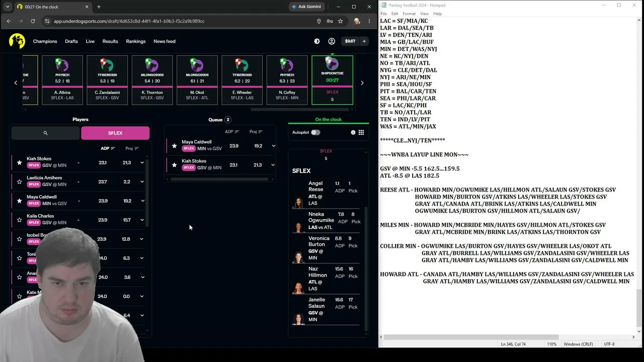Open the account profile icon
Screen dimensions: 644x362
[x=332, y=41]
